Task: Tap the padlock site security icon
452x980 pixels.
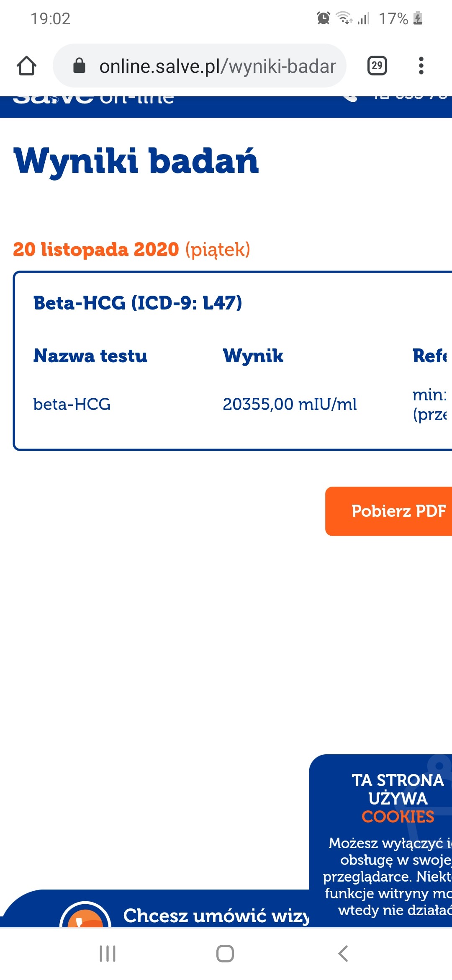Action: pyautogui.click(x=79, y=66)
